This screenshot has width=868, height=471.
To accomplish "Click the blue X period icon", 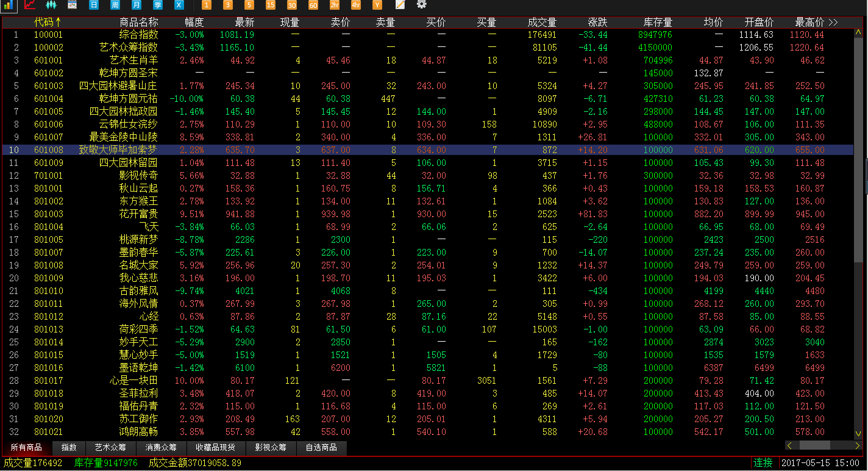I will (x=179, y=5).
